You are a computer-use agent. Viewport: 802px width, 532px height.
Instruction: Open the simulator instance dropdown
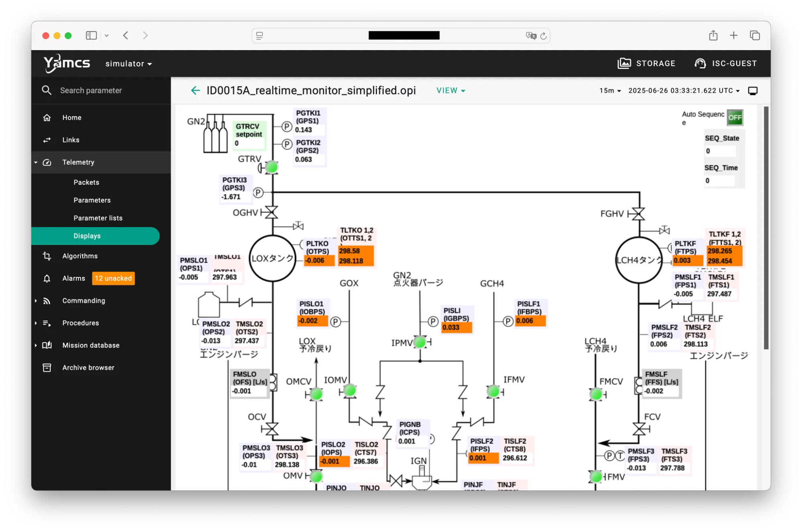[x=128, y=64]
